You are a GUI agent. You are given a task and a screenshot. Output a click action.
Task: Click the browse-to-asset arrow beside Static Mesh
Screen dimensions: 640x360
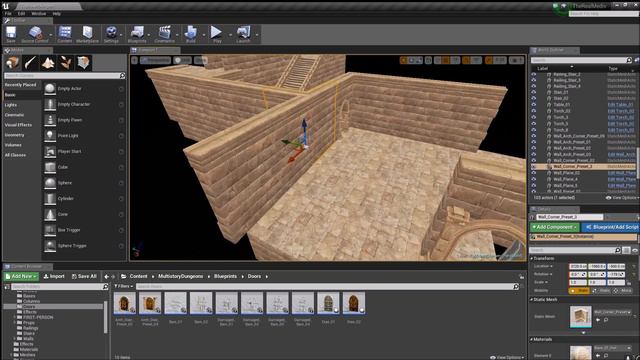click(x=598, y=320)
